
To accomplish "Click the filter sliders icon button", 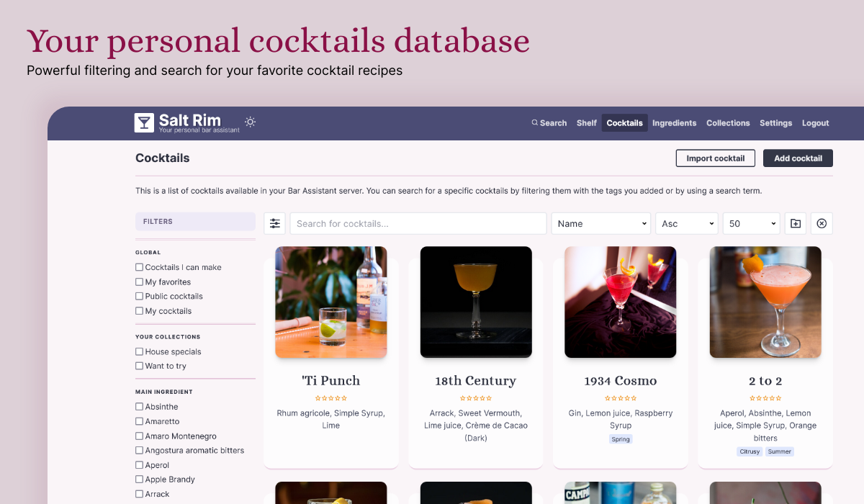I will [x=275, y=223].
